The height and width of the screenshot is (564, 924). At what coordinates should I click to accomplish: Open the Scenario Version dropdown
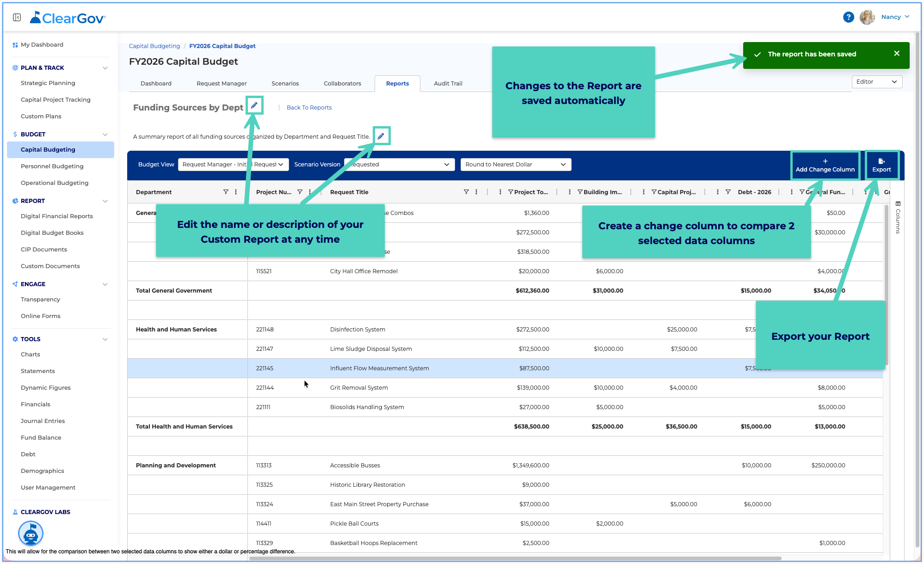[400, 165]
